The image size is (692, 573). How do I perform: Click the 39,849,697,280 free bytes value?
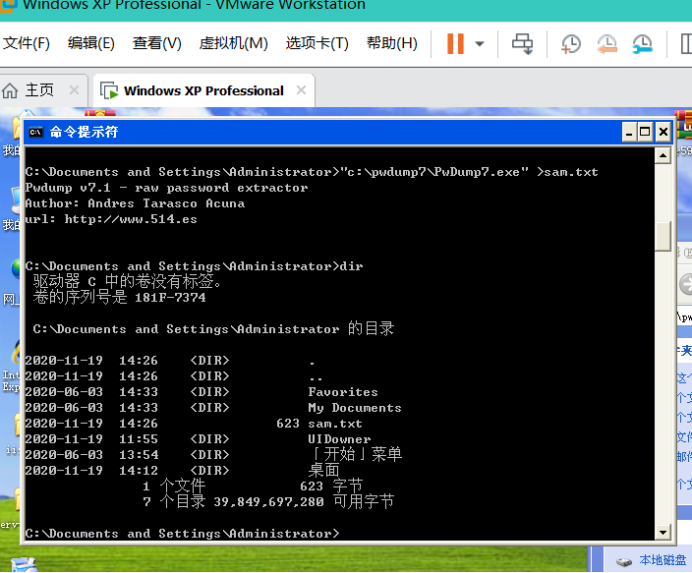point(269,502)
